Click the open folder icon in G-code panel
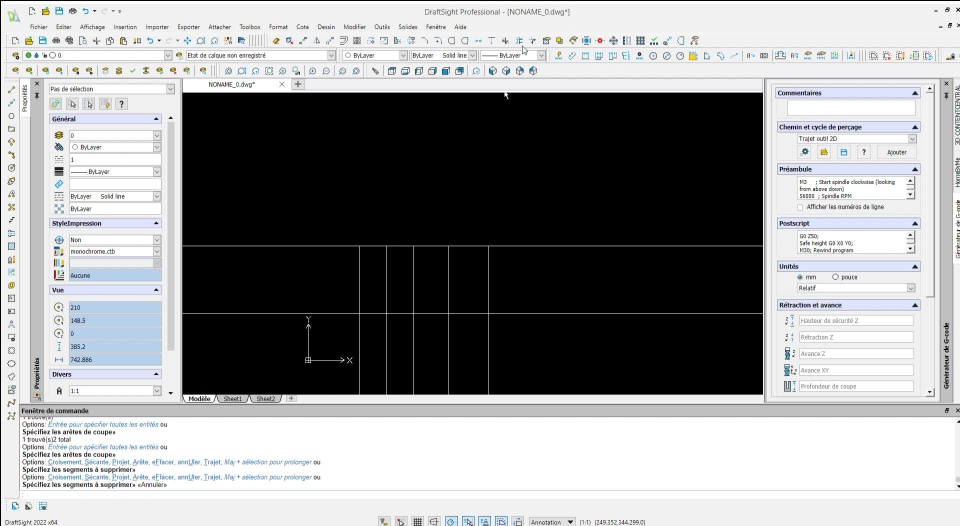This screenshot has width=960, height=526. (824, 152)
